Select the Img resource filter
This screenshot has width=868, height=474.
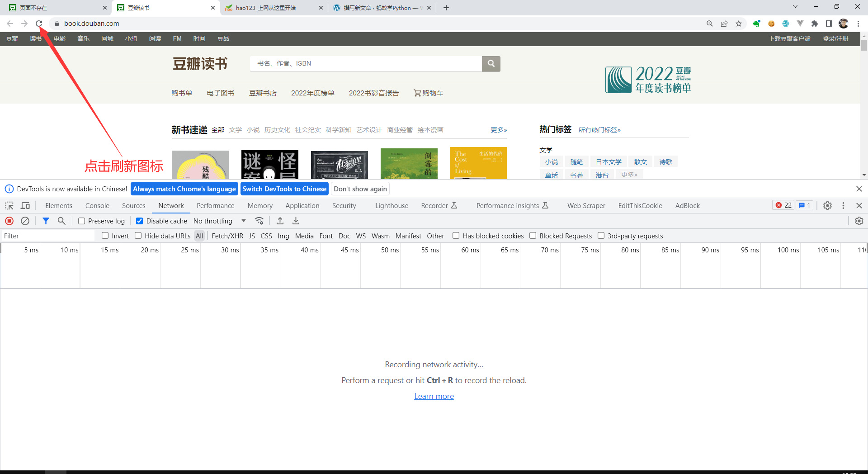(283, 236)
